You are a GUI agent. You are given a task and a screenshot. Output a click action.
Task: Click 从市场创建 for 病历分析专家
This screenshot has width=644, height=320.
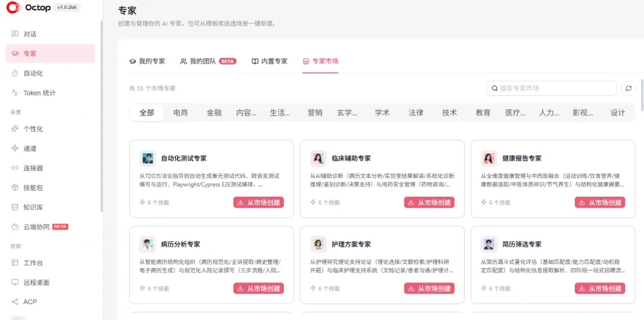click(259, 288)
